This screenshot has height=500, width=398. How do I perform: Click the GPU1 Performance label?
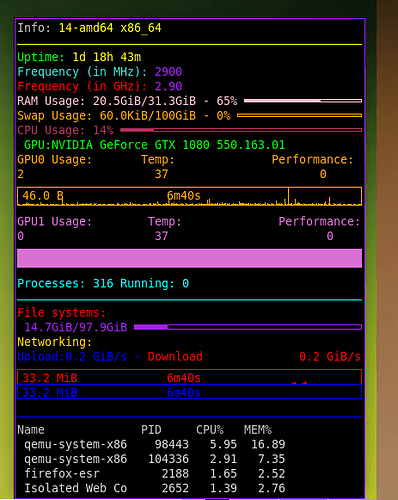(x=319, y=222)
